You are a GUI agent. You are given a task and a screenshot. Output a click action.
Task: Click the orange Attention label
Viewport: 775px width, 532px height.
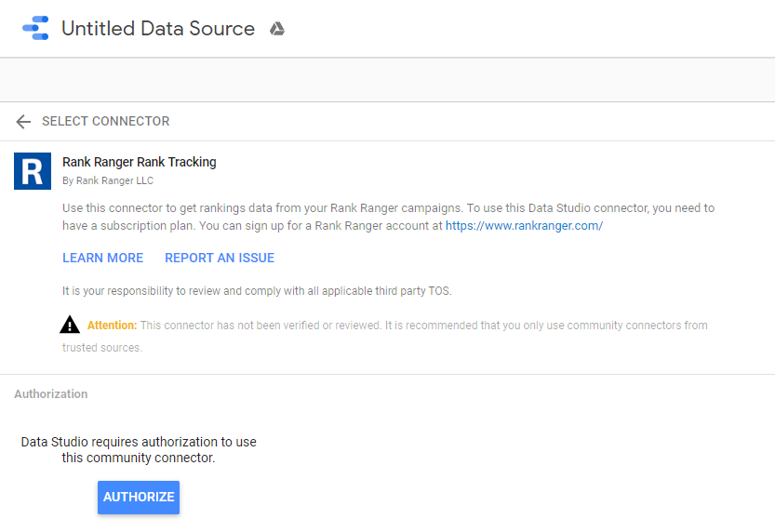click(112, 326)
